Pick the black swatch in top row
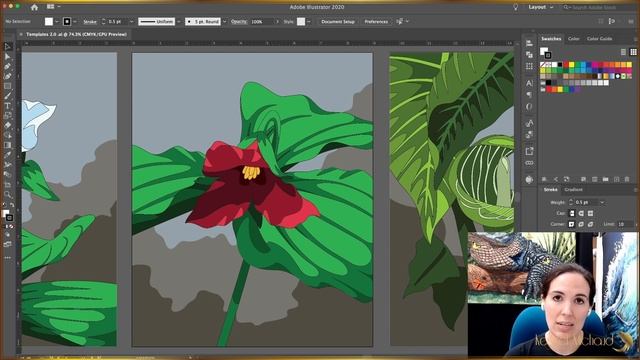The width and height of the screenshot is (640, 360). pyautogui.click(x=560, y=64)
